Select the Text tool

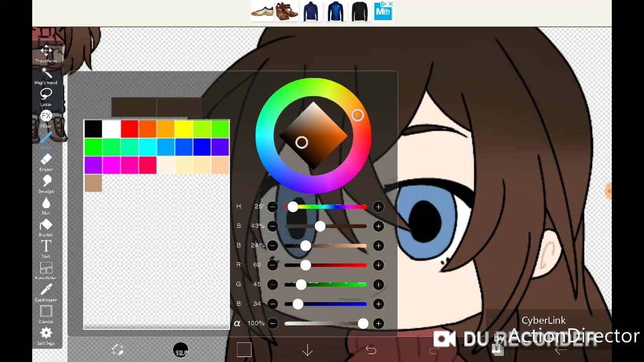click(46, 249)
